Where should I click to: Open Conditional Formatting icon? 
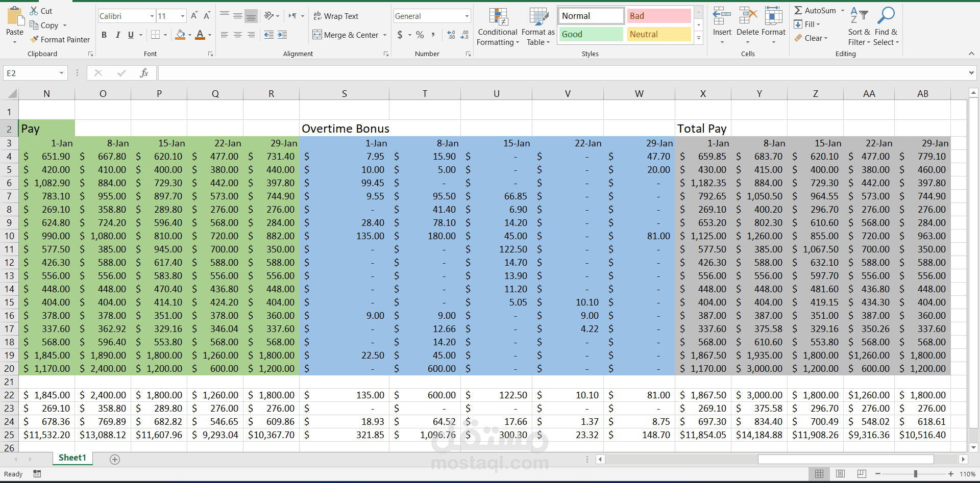pyautogui.click(x=498, y=16)
